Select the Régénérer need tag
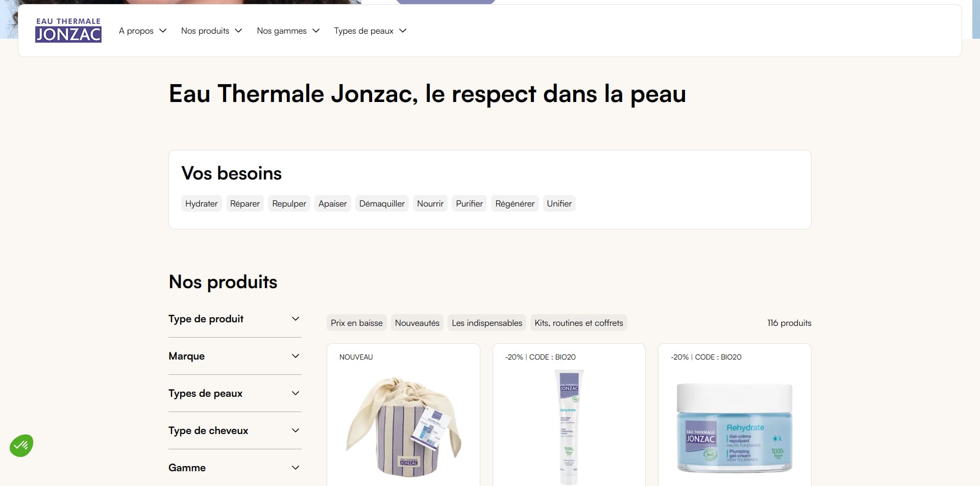Screen dimensions: 980x486 coord(515,203)
